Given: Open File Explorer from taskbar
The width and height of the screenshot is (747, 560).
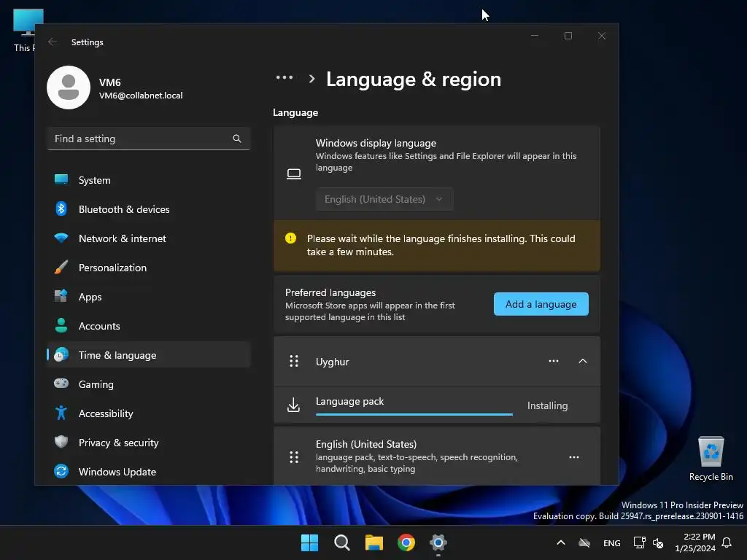Looking at the screenshot, I should click(374, 542).
